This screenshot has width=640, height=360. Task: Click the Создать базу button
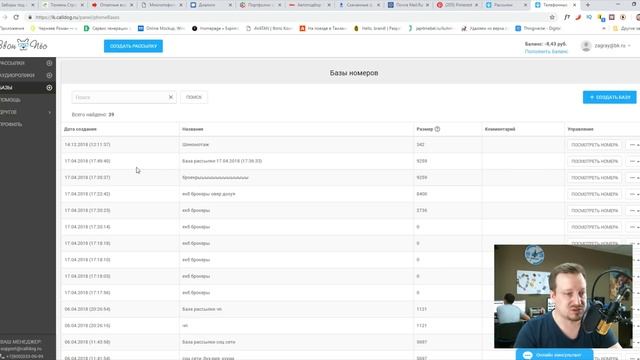coord(609,97)
